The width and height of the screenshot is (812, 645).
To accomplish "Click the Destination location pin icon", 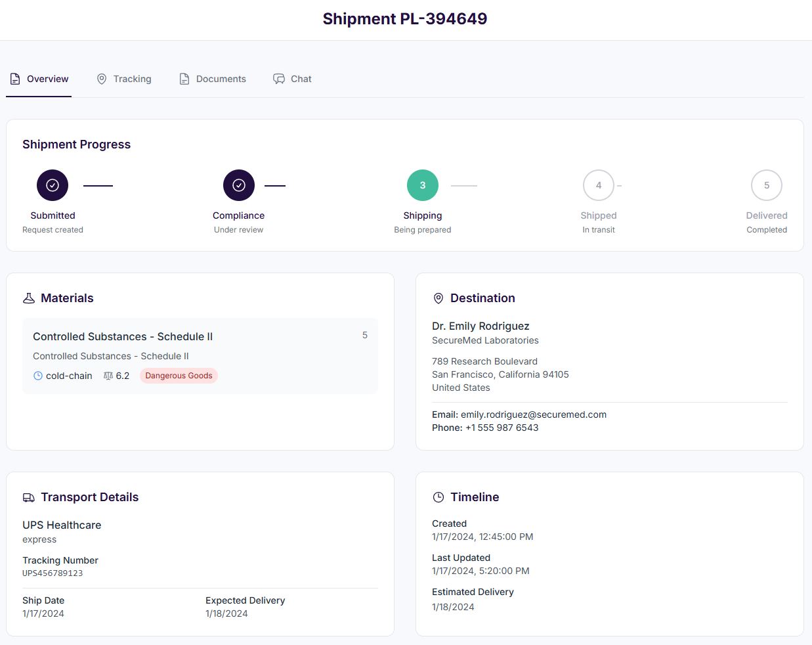I will coord(438,298).
